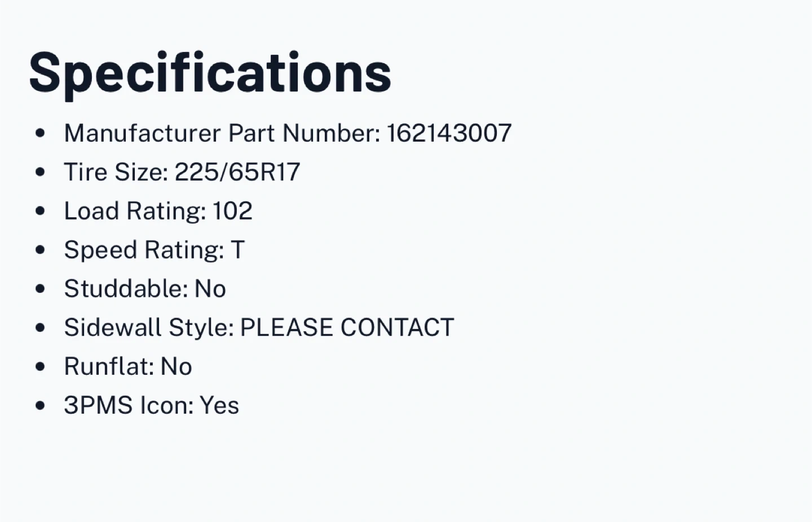Click the 3PMS Icon value Yes
Viewport: 812px width, 522px height.
coord(219,406)
